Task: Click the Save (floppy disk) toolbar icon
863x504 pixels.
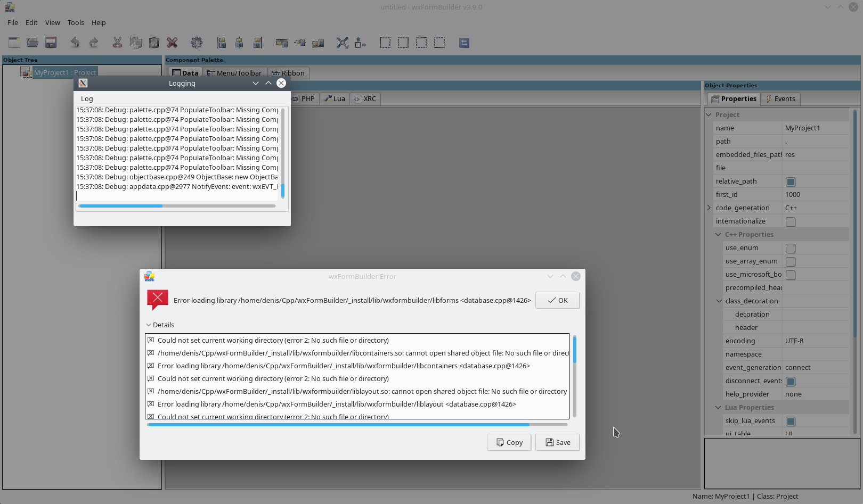Action: pyautogui.click(x=50, y=43)
